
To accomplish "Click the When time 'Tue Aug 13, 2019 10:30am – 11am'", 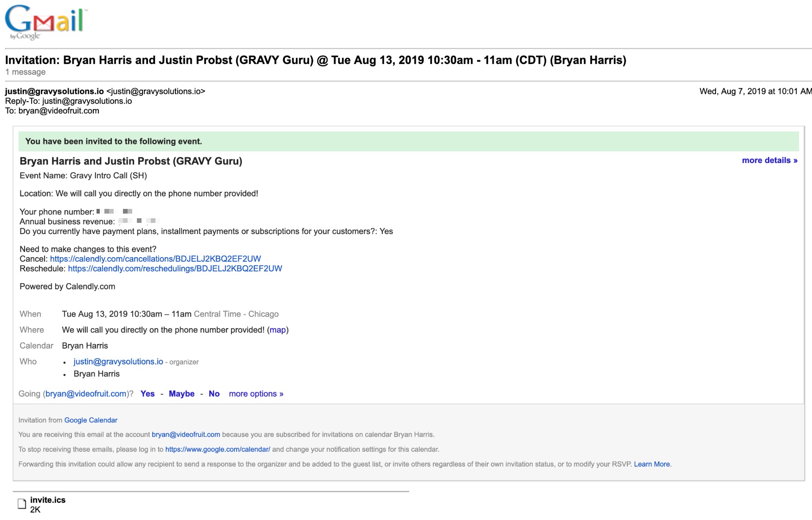I will click(127, 314).
